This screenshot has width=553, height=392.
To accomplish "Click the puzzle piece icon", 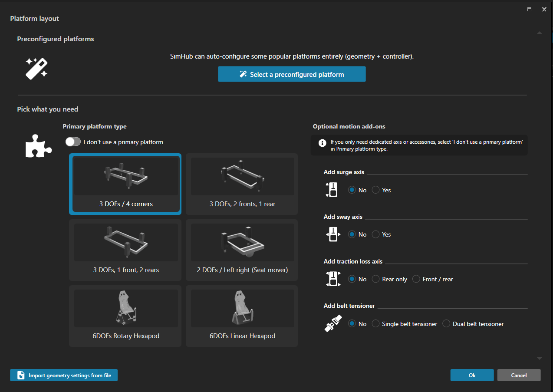I will pyautogui.click(x=38, y=145).
